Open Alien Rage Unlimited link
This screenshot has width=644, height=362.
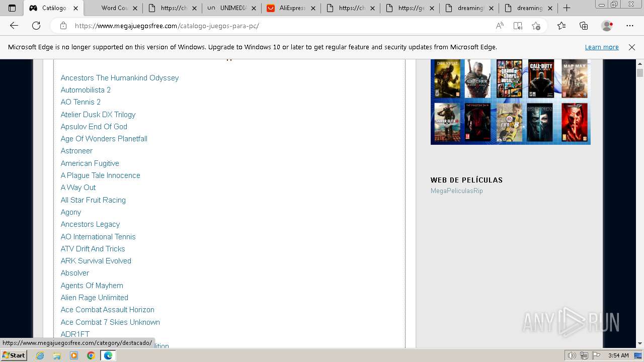click(x=95, y=298)
